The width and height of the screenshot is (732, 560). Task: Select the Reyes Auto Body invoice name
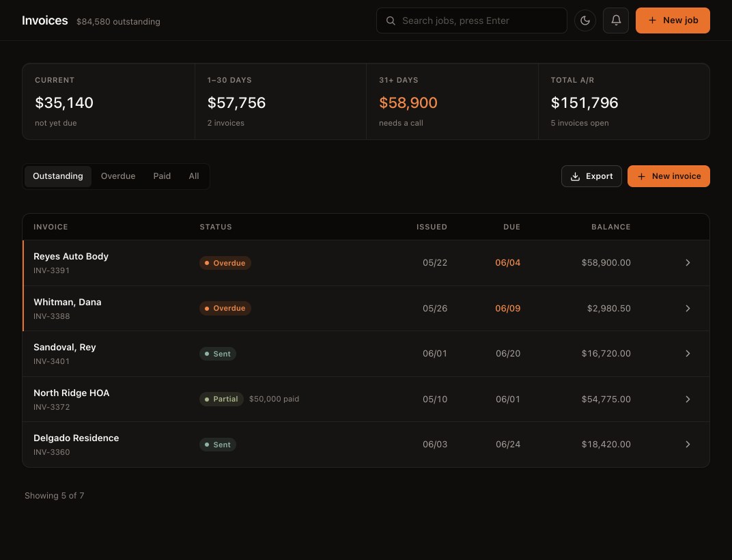tap(71, 256)
